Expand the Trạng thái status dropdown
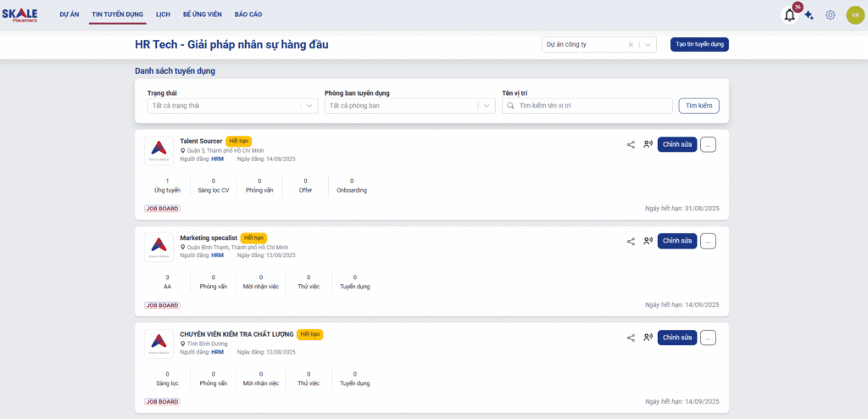This screenshot has width=868, height=419. tap(309, 106)
